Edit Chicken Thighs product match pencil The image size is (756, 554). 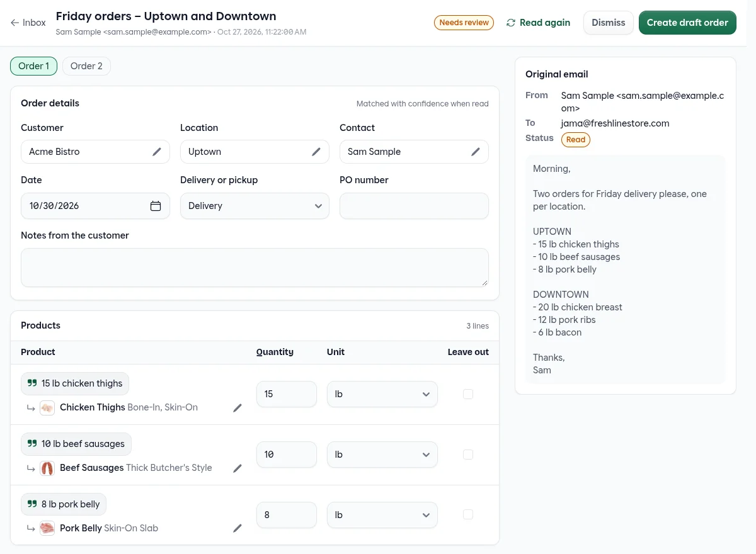238,408
